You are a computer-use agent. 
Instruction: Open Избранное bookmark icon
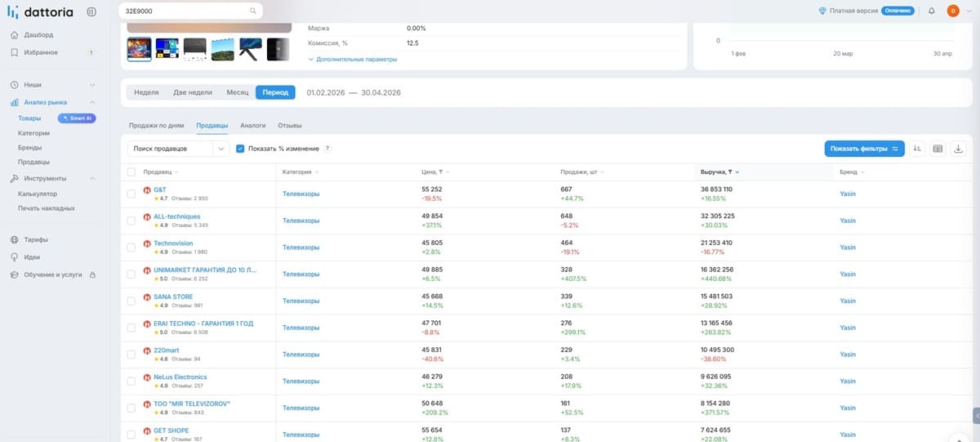point(15,52)
